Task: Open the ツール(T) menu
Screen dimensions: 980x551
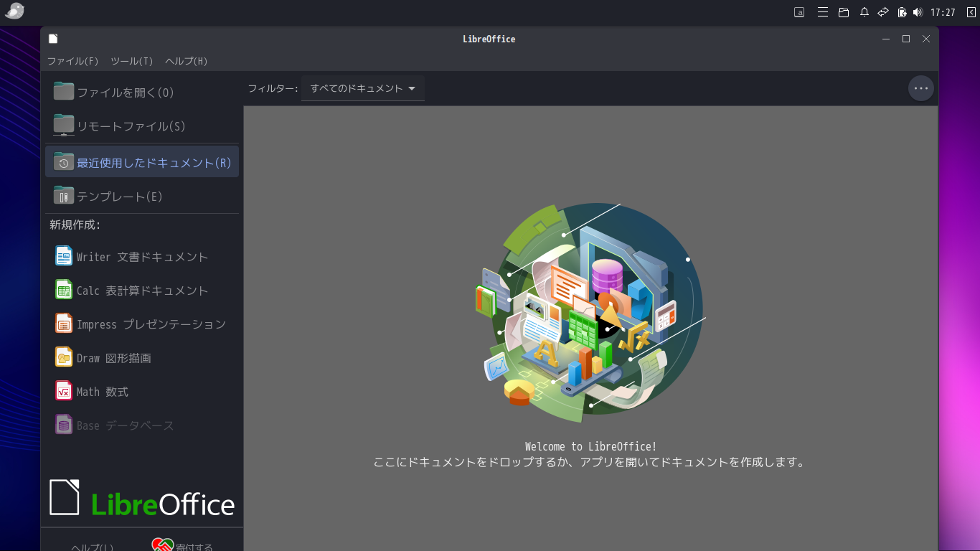Action: pos(132,61)
